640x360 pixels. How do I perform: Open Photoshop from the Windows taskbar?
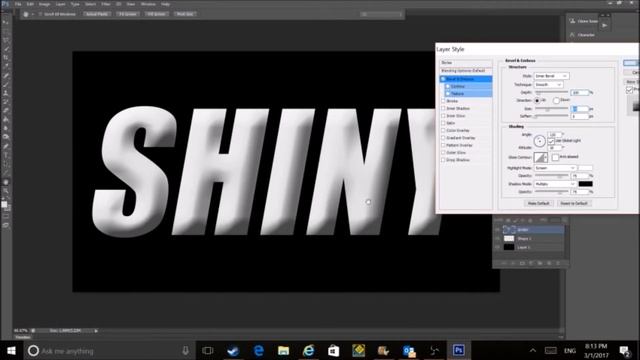pos(458,350)
